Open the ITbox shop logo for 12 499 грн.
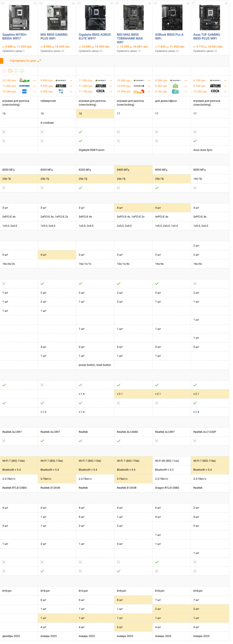Image resolution: width=233 pixels, height=644 pixels. click(x=139, y=92)
